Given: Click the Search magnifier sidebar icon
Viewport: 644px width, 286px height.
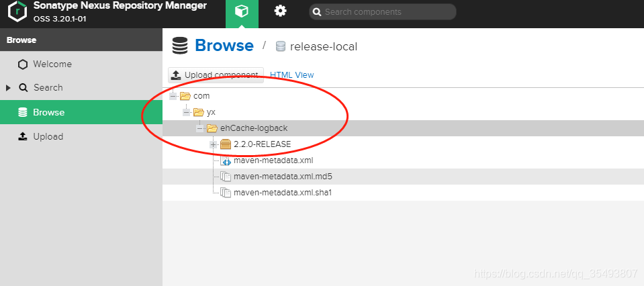Looking at the screenshot, I should 24,88.
